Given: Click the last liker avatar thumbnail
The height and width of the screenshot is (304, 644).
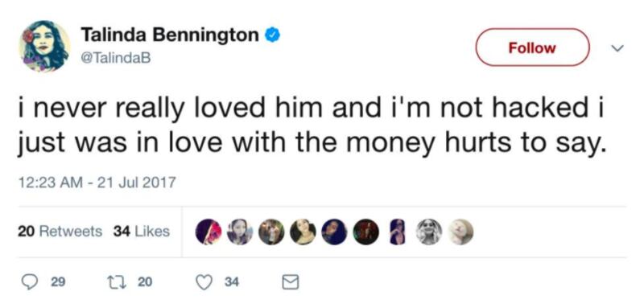Looking at the screenshot, I should [460, 232].
